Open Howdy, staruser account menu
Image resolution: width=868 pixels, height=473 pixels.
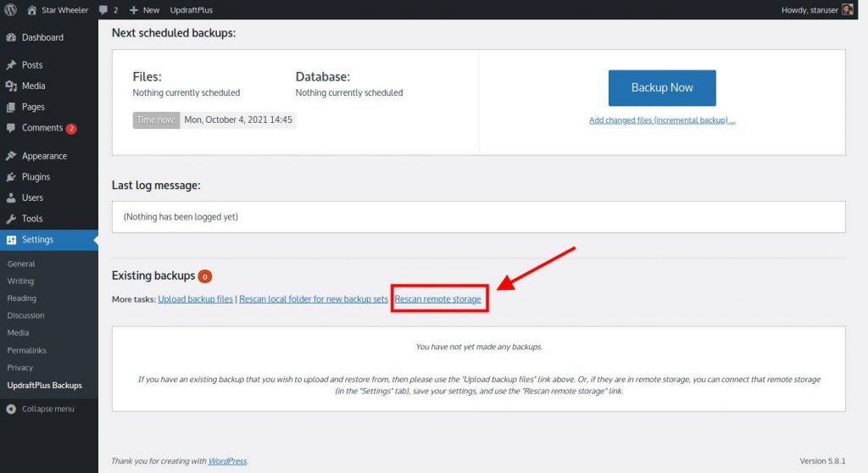(816, 10)
